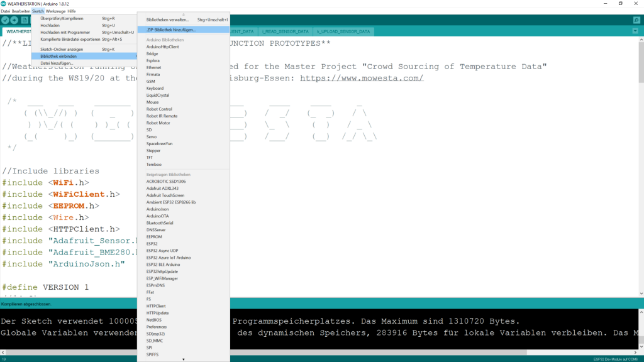Click the Verify checkmark toolbar button
Screen dimensions: 644x362
[5, 20]
